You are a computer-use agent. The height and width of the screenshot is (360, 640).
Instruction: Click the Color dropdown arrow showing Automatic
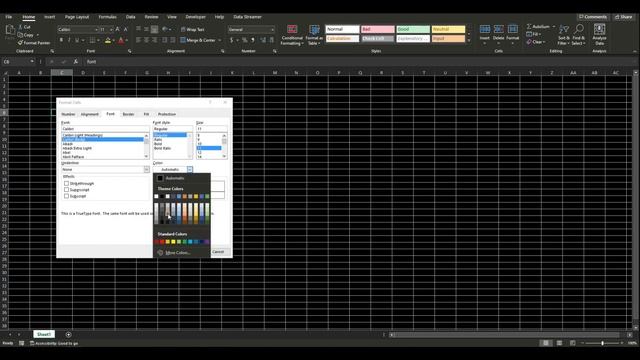tap(190, 169)
